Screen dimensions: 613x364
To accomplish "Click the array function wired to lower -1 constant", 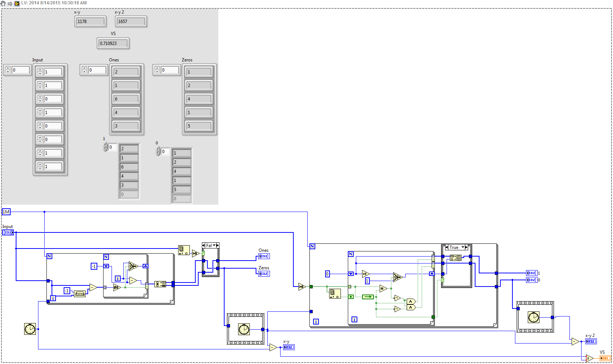I will click(x=80, y=293).
